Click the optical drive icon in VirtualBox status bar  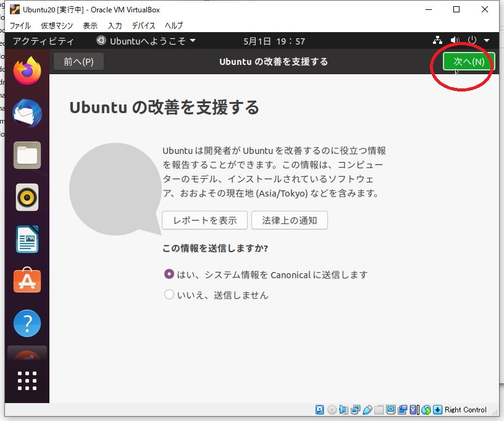pyautogui.click(x=332, y=409)
